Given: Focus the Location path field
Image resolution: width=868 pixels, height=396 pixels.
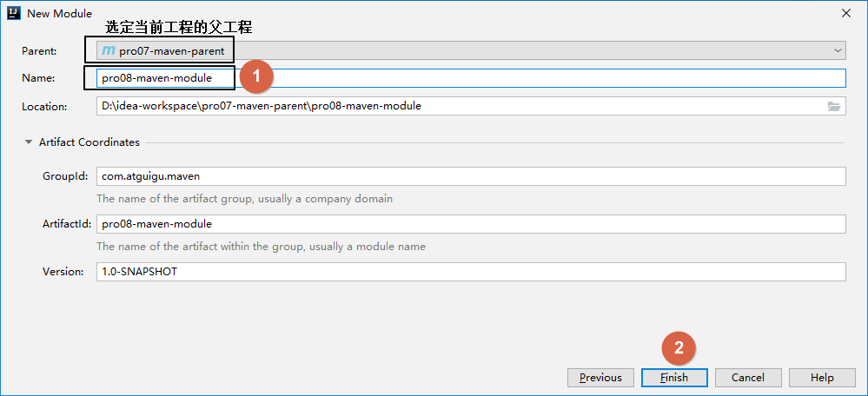Looking at the screenshot, I should click(461, 106).
